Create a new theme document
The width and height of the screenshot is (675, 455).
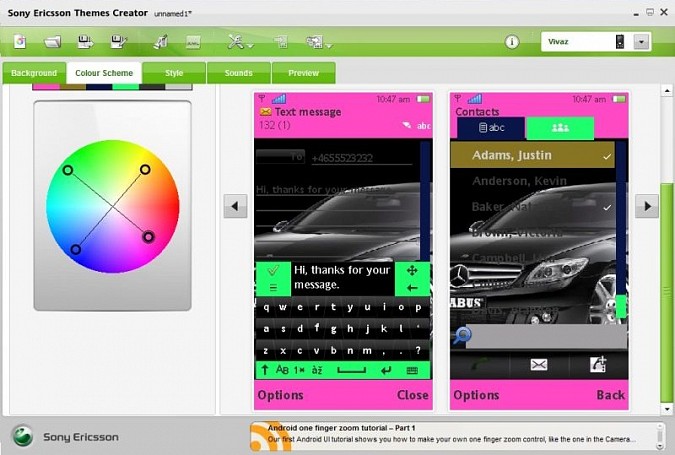(x=20, y=42)
